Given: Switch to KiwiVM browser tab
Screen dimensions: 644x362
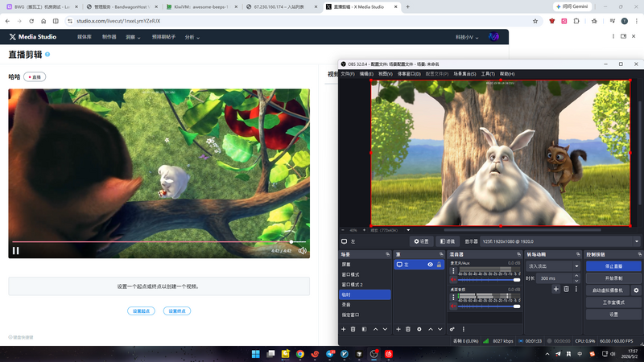Looking at the screenshot, I should pos(200,7).
